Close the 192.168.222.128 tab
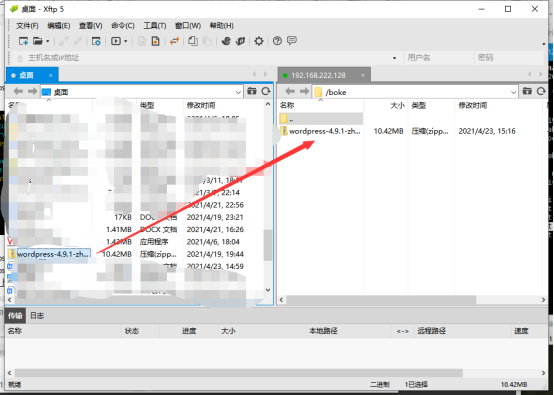 [363, 75]
